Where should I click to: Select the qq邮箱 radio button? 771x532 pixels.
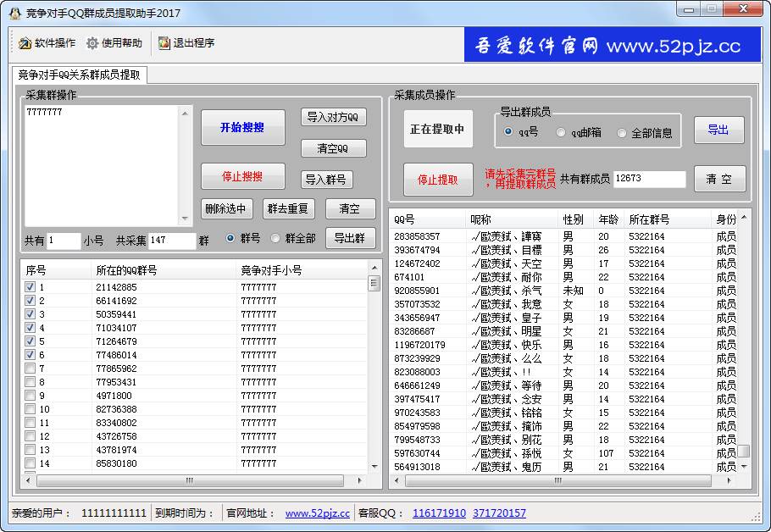[561, 132]
